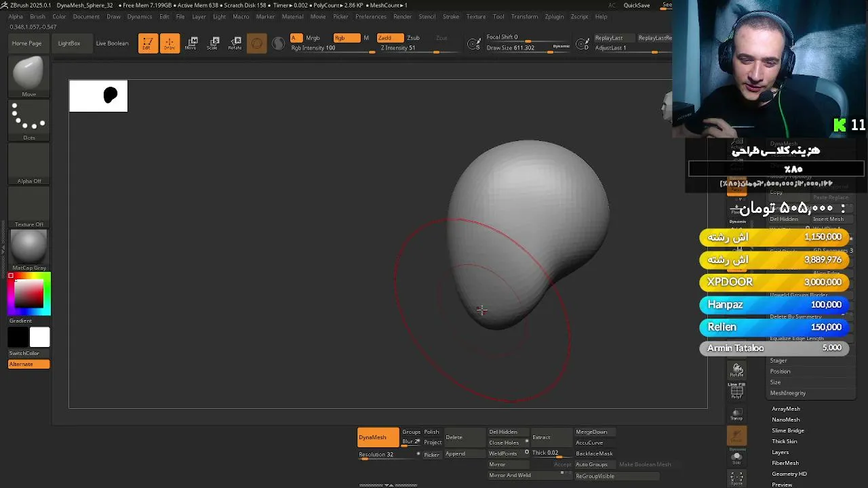Toggle PolyF polyframe display
Image resolution: width=868 pixels, height=488 pixels.
coord(737,391)
